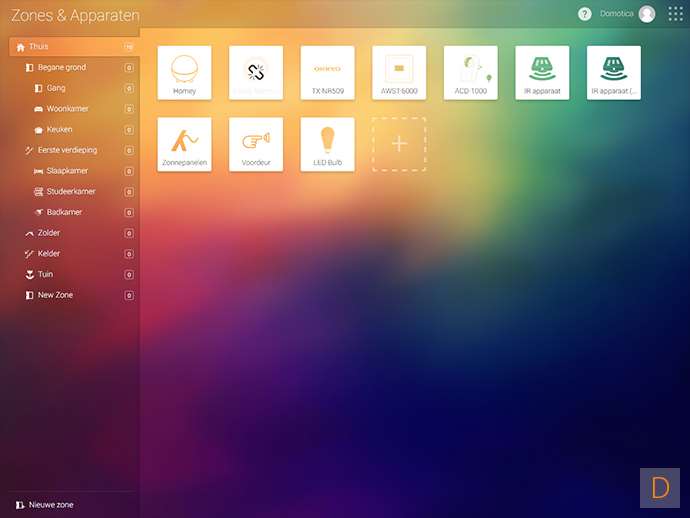The image size is (690, 518).
Task: Open the Homey device card
Action: [184, 73]
